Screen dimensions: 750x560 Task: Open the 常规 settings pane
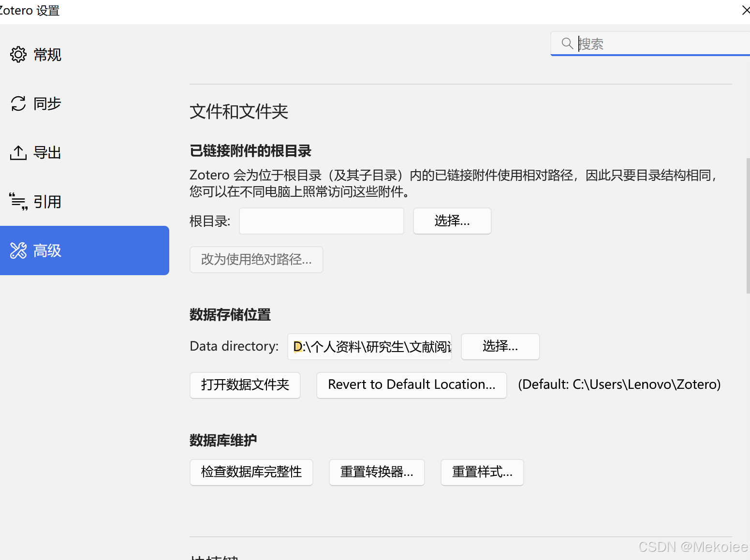(x=85, y=55)
